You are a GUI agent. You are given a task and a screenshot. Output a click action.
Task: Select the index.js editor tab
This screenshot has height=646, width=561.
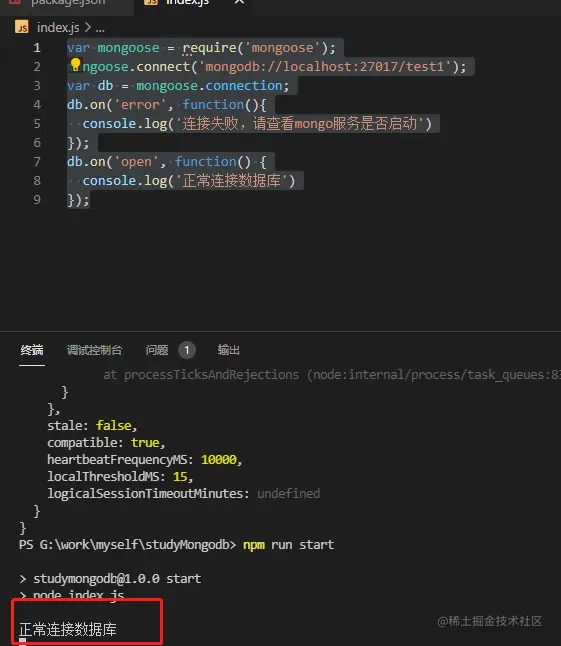coord(187,2)
